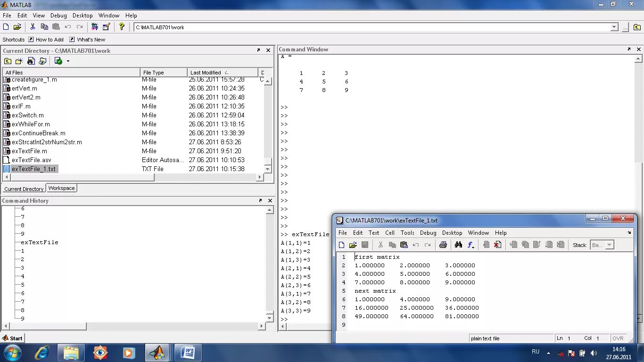Open Debug menu in main MATLAB window

coord(59,16)
